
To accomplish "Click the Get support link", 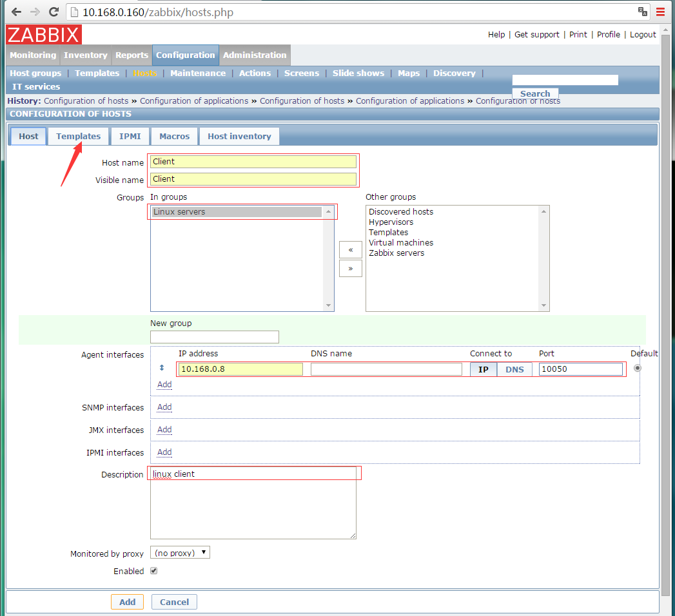I will tap(537, 34).
